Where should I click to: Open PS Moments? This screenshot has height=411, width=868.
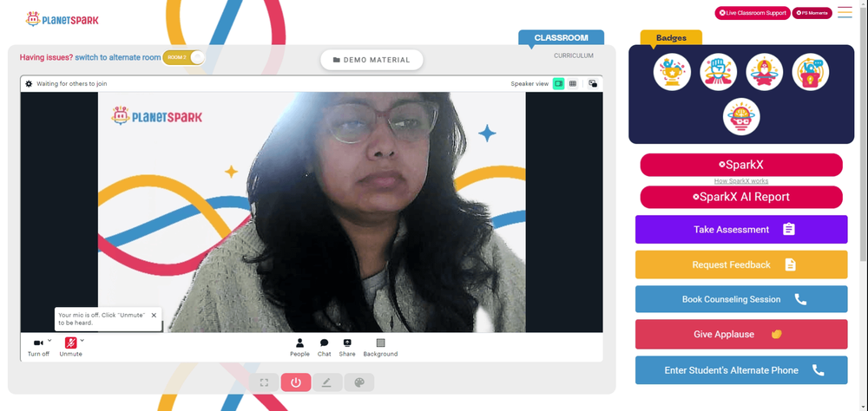point(812,13)
